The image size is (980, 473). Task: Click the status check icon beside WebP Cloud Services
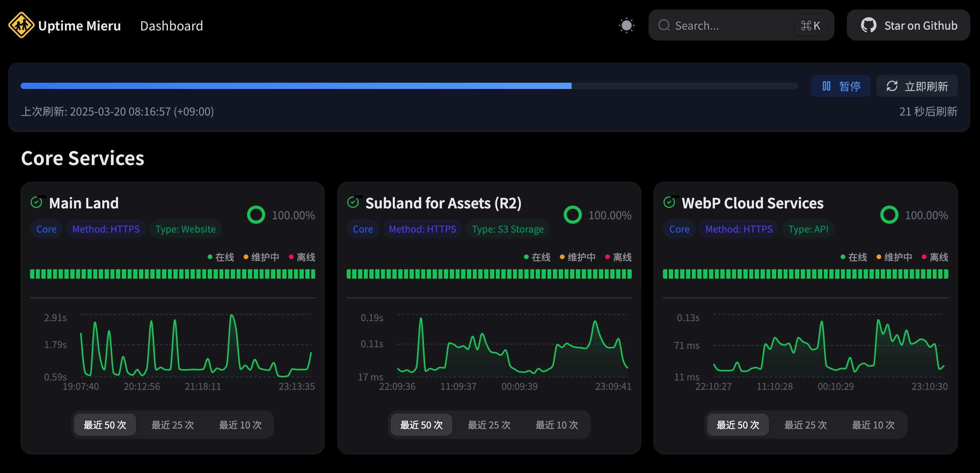click(x=669, y=202)
